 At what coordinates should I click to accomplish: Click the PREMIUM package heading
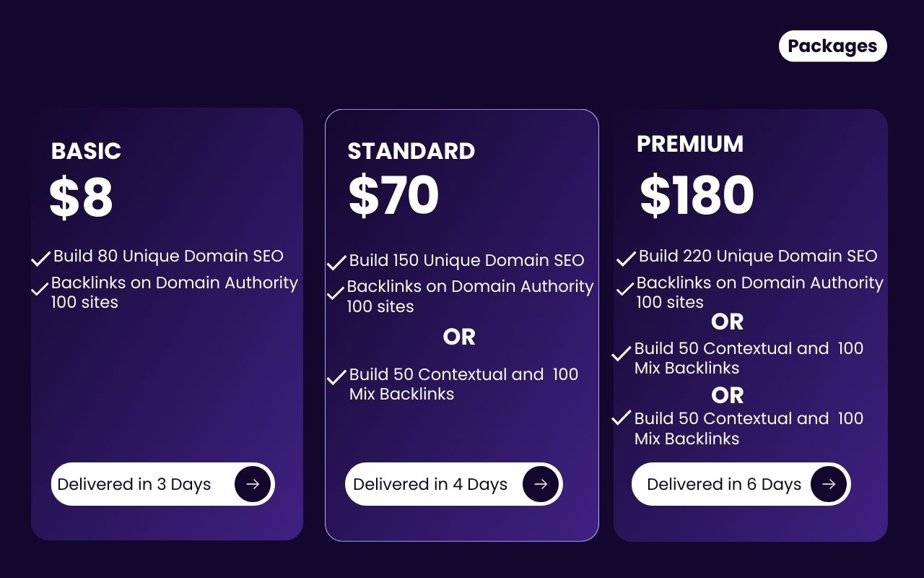689,144
